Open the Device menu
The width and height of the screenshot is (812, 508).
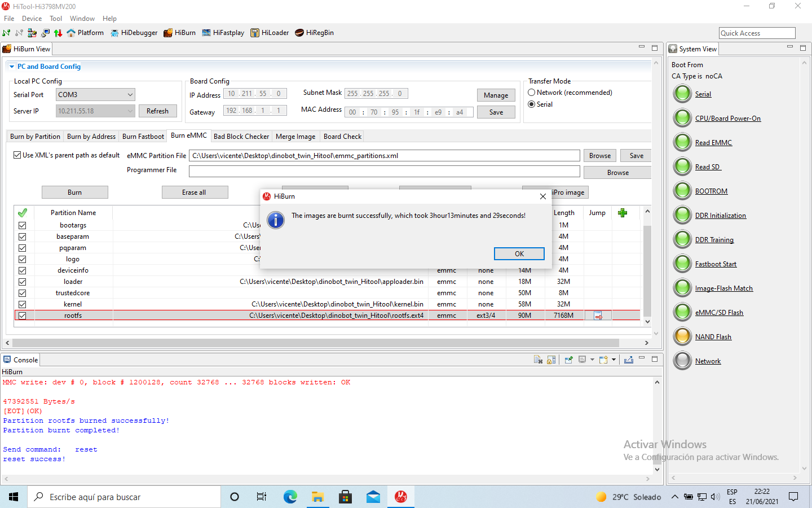point(32,19)
